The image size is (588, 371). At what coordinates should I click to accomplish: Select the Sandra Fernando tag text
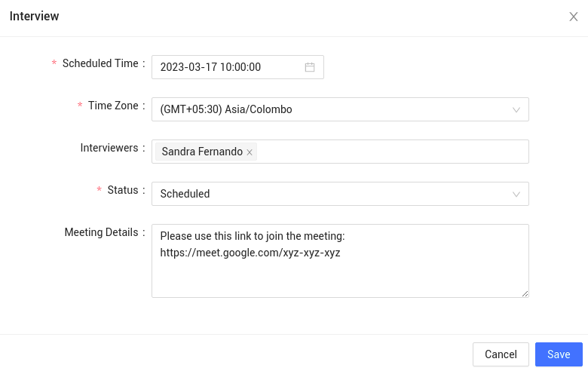[202, 152]
